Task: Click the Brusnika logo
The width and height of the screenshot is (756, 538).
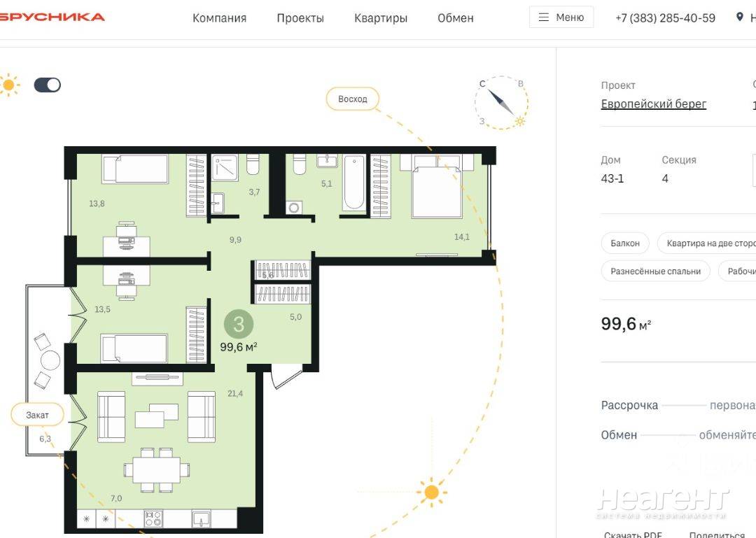Action: point(52,17)
